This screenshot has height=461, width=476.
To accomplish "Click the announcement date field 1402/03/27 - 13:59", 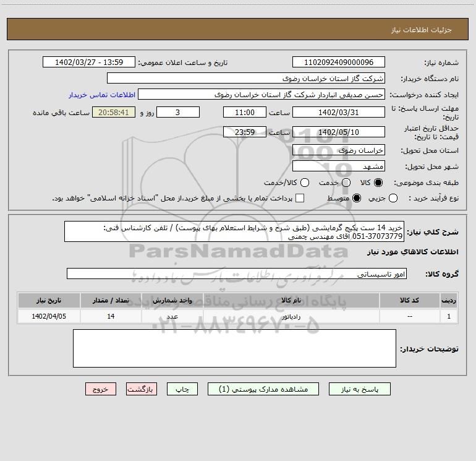I will (89, 62).
